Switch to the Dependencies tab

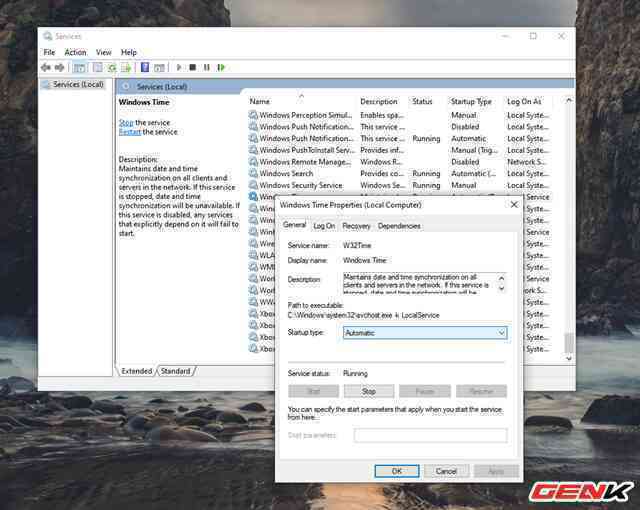click(x=399, y=226)
